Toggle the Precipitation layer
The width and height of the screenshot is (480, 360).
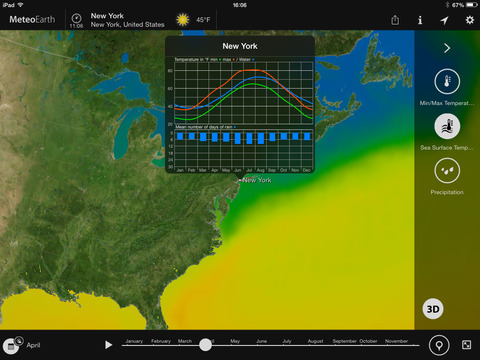pyautogui.click(x=447, y=171)
